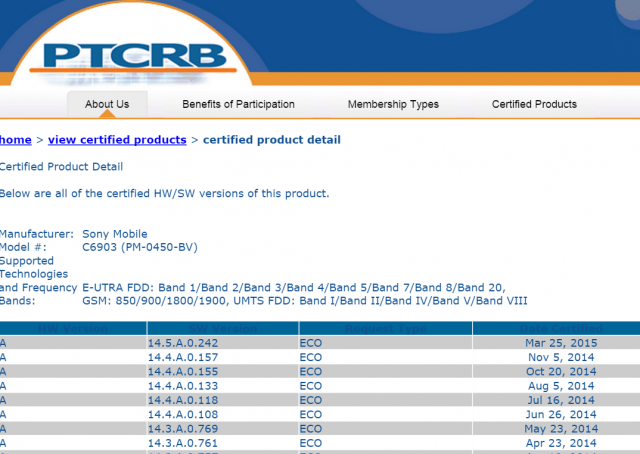Click certified product detail breadcrumb text

point(272,140)
